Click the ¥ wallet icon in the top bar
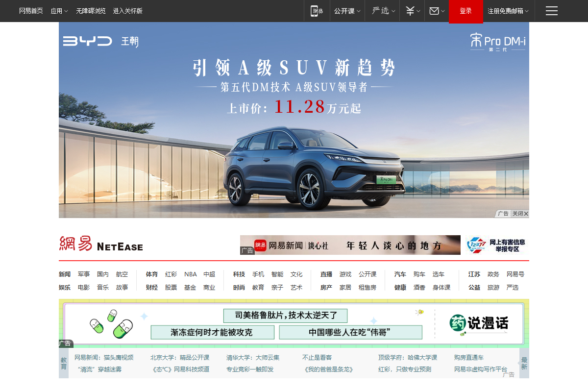The image size is (588, 392). 411,11
